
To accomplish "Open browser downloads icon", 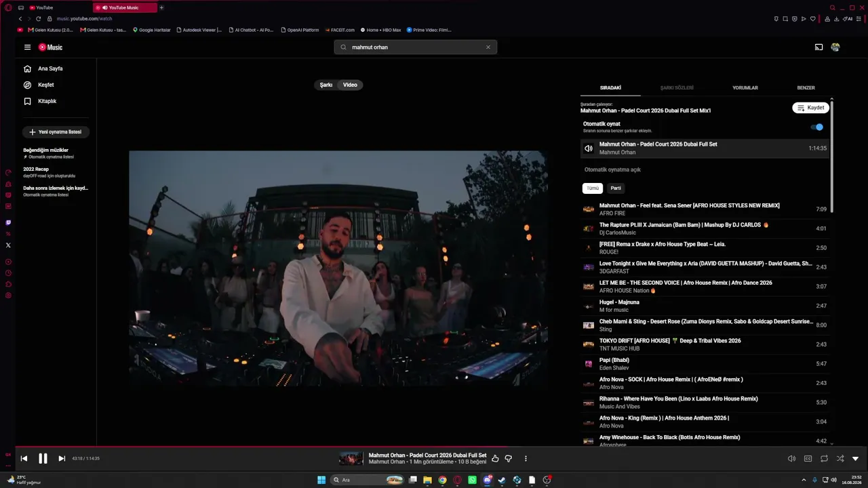I will coord(837,19).
